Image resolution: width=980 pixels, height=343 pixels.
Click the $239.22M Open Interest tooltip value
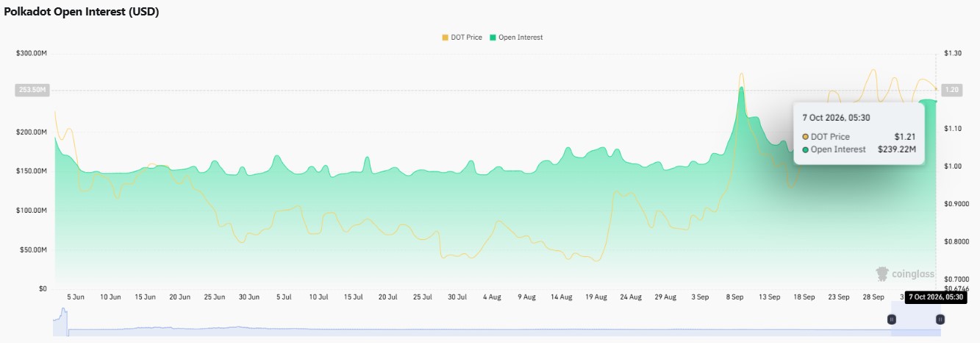[x=896, y=149]
